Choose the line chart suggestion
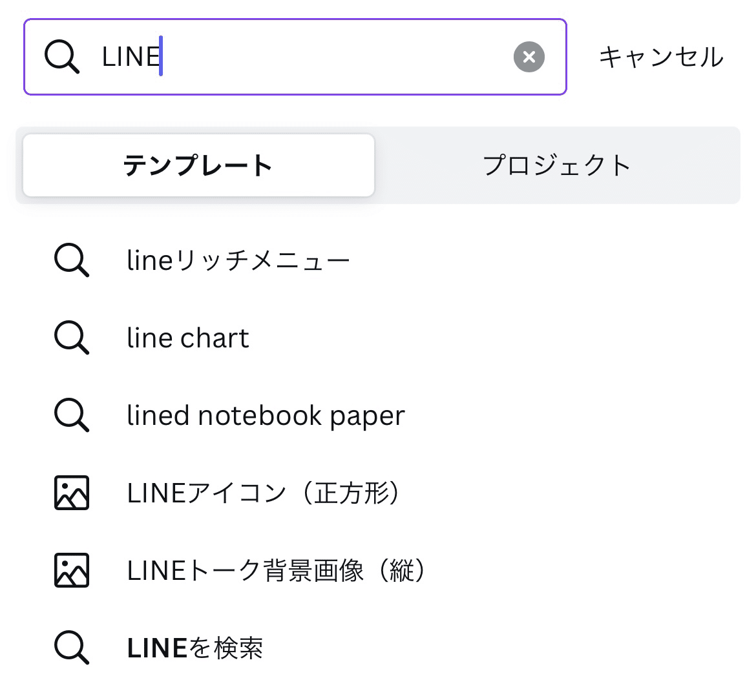 click(x=188, y=338)
